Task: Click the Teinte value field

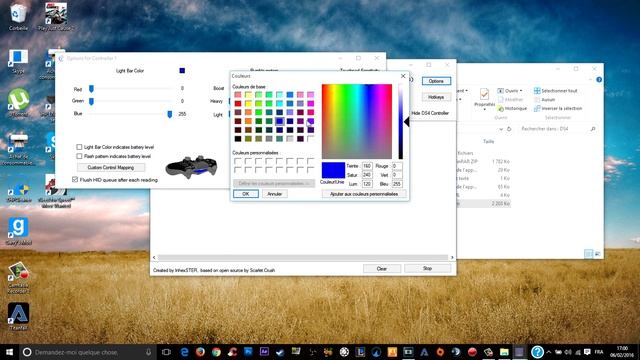Action: click(367, 166)
